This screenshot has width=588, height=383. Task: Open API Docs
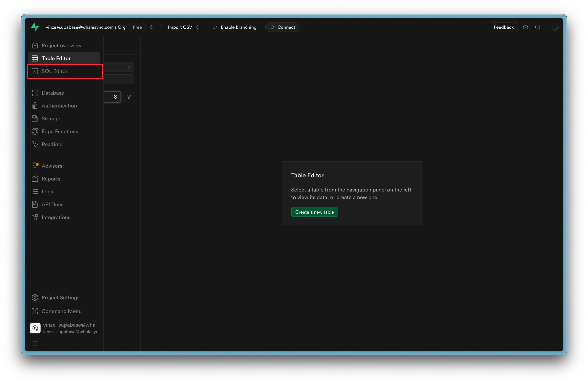[x=64, y=204]
